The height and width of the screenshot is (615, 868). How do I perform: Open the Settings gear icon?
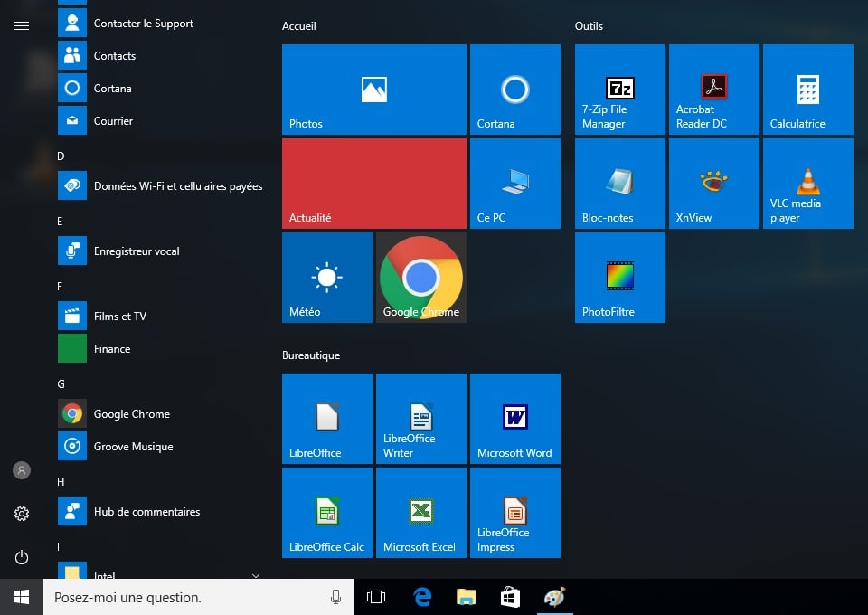(22, 514)
